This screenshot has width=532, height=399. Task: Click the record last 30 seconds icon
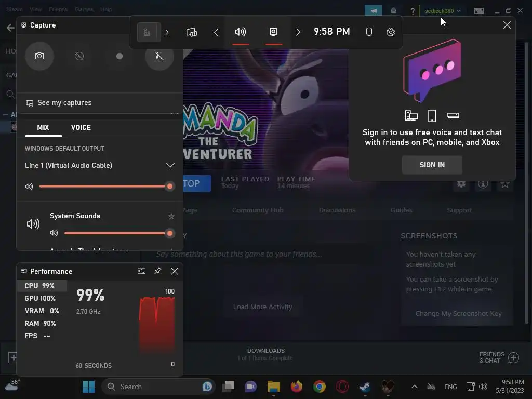click(x=79, y=56)
